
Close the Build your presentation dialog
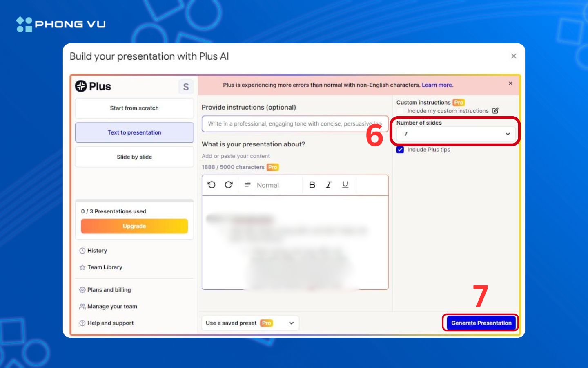[514, 56]
